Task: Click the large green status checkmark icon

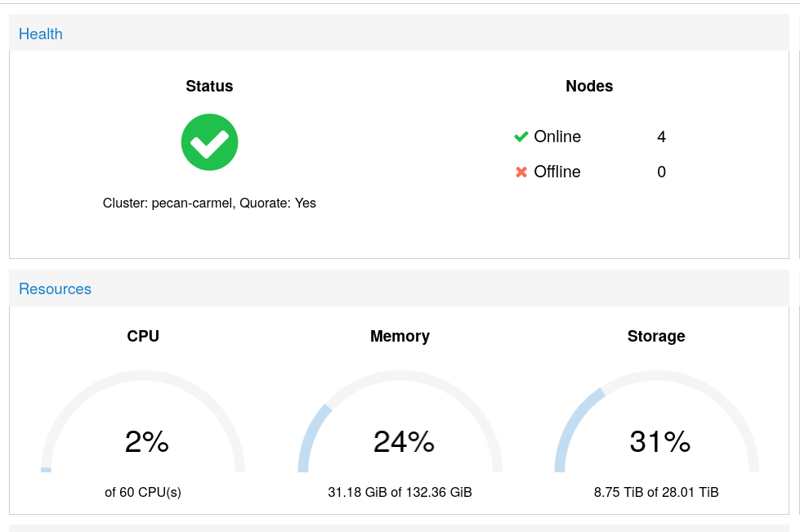Action: (x=209, y=142)
